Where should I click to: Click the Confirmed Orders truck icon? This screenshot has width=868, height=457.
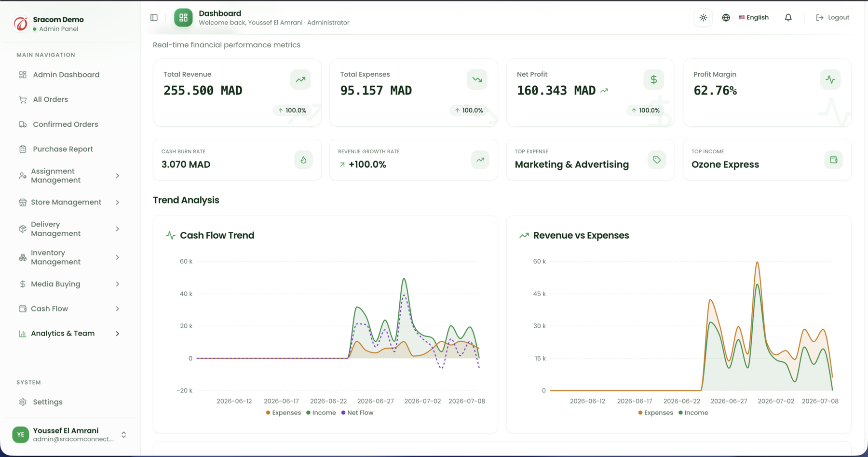(23, 124)
